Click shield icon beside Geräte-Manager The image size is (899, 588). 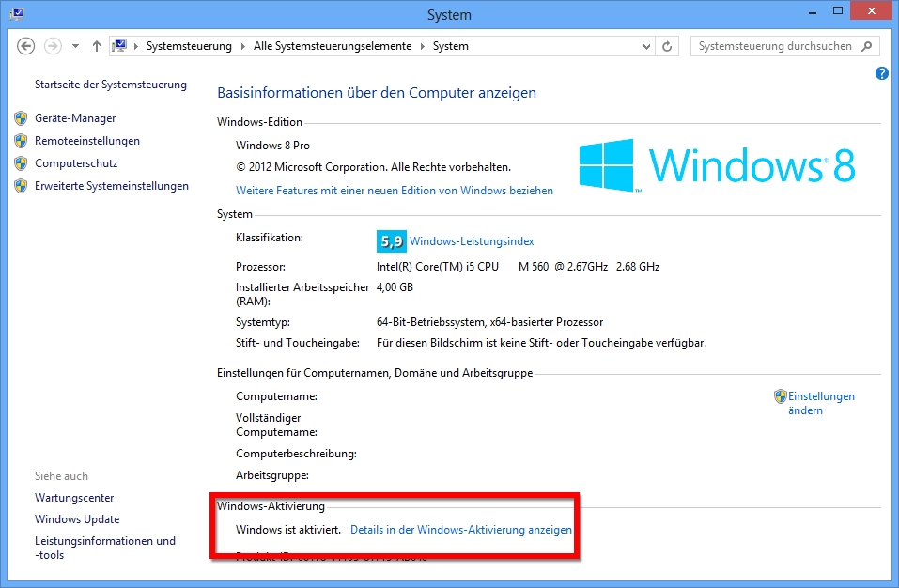pyautogui.click(x=21, y=118)
